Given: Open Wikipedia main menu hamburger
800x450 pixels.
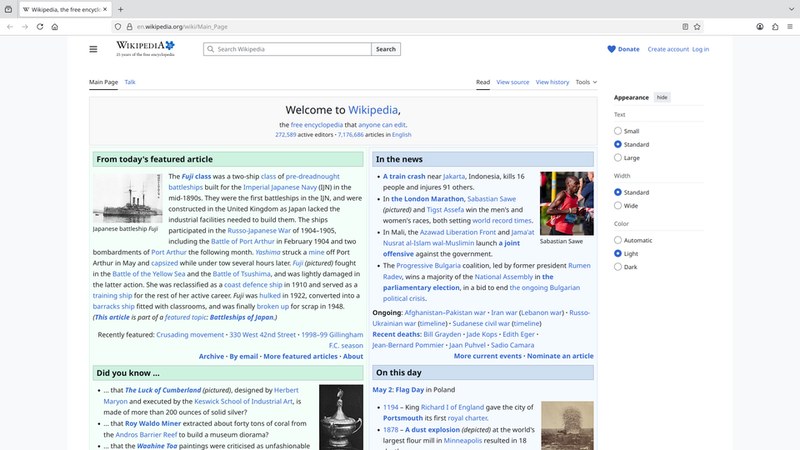Looking at the screenshot, I should [x=93, y=49].
